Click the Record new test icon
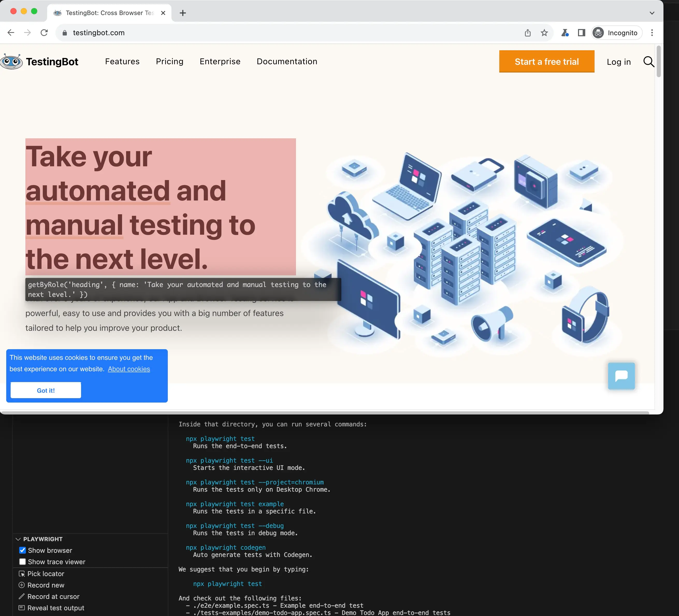Image resolution: width=679 pixels, height=616 pixels. 21,585
